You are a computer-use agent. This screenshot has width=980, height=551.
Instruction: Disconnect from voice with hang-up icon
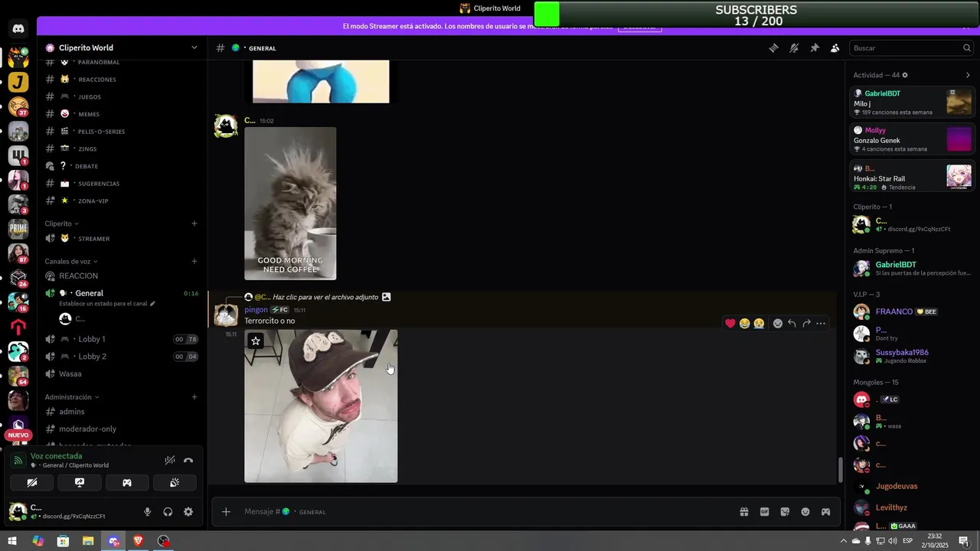[188, 460]
